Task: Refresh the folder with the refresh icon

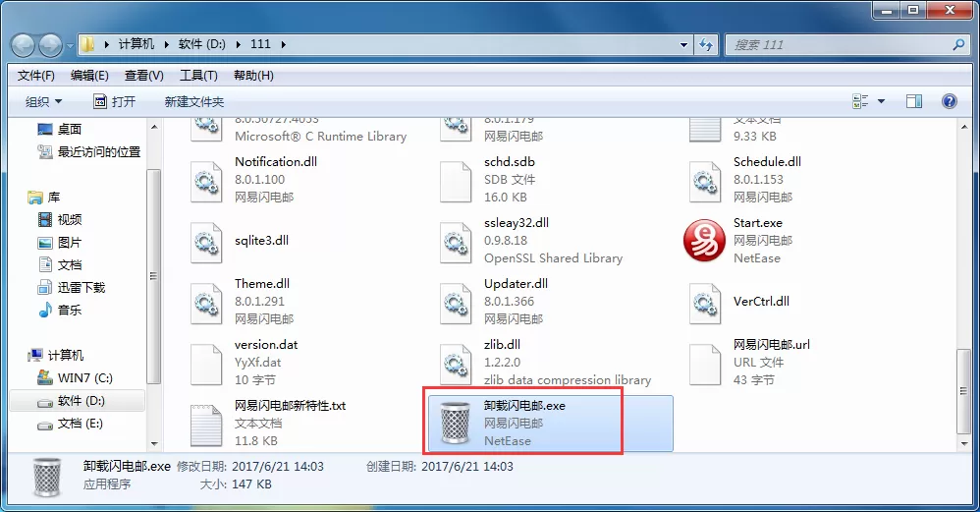Action: point(706,44)
